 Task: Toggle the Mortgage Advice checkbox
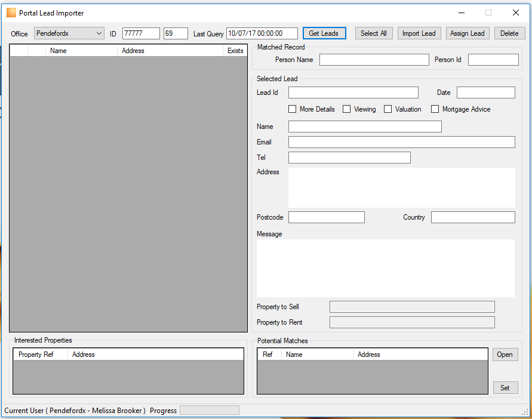[x=435, y=109]
